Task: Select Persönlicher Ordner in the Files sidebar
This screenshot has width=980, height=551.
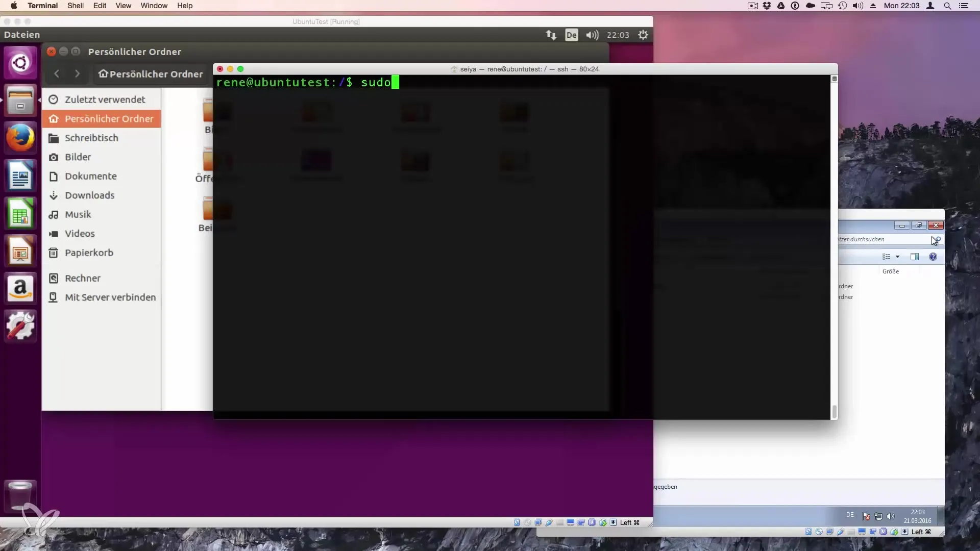Action: 102,119
